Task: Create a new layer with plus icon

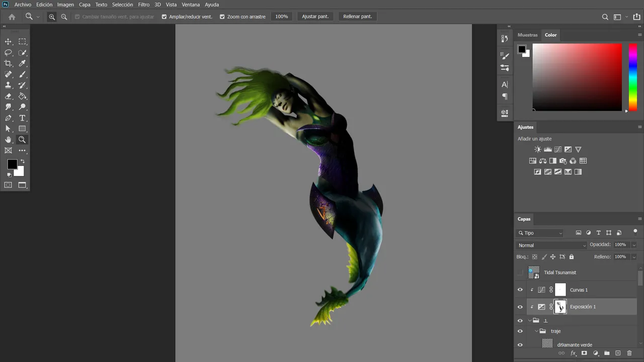Action: point(618,353)
